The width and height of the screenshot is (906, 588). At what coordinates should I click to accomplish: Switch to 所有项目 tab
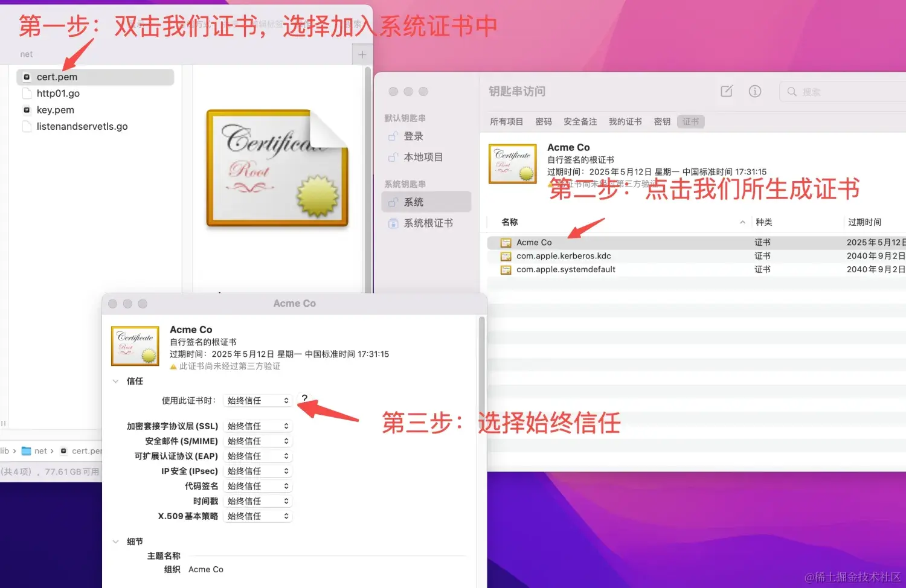click(x=506, y=121)
